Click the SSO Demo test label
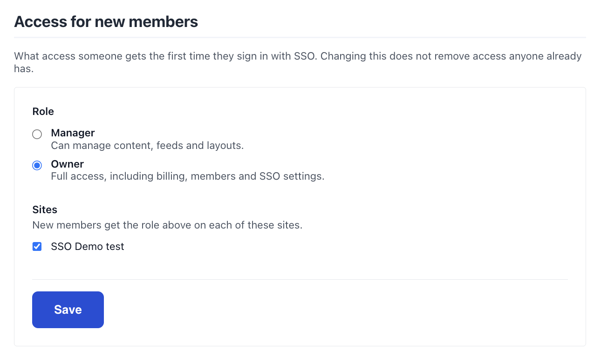Image resolution: width=601 pixels, height=364 pixels. pyautogui.click(x=88, y=247)
